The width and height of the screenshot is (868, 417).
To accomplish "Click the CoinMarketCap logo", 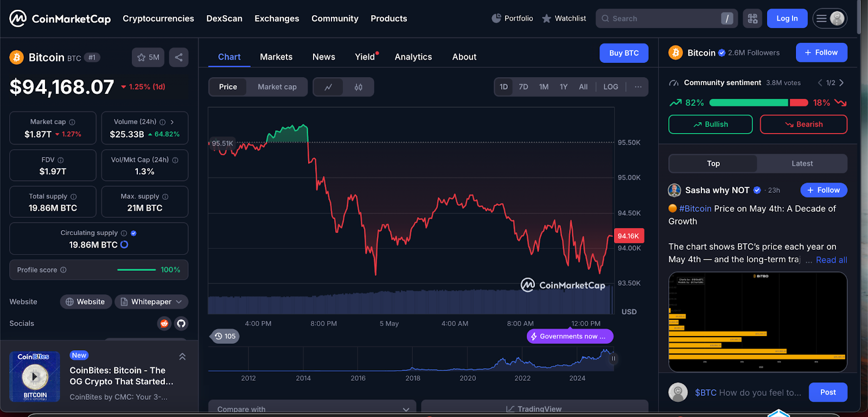I will (60, 18).
